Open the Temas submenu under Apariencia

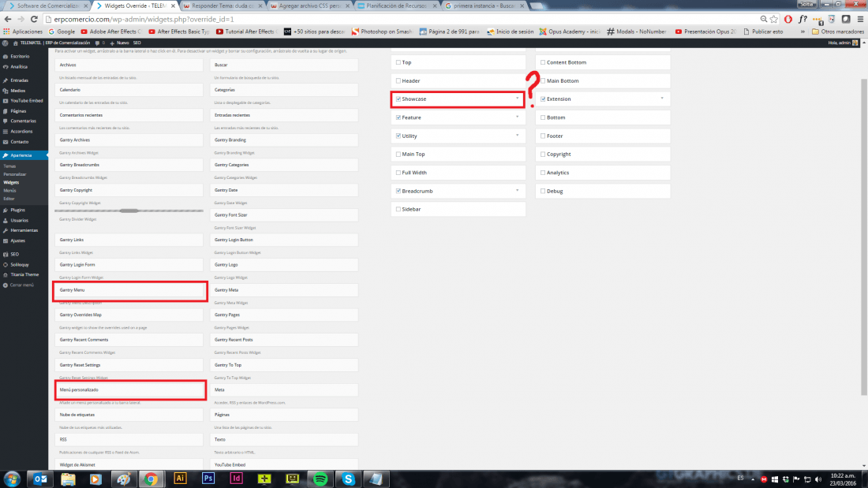(10, 166)
